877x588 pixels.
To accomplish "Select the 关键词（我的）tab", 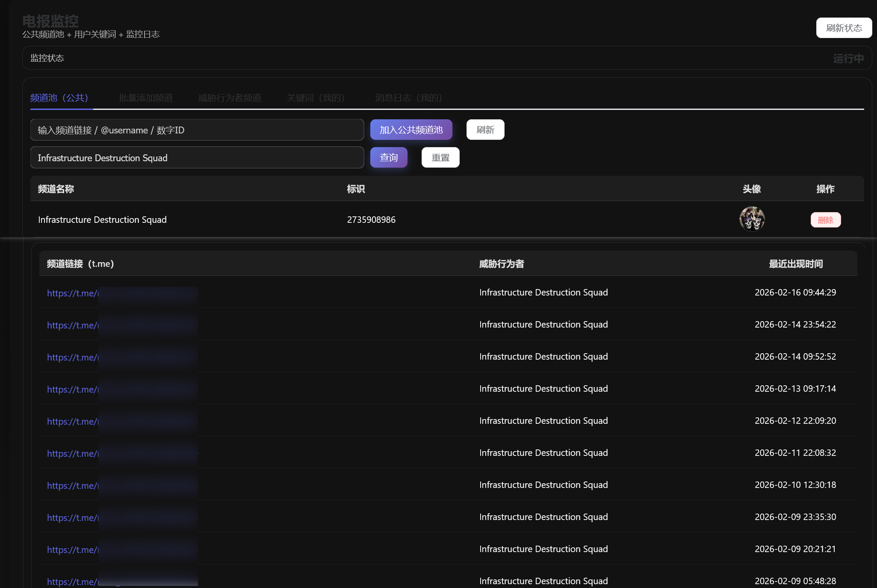I will [x=316, y=98].
